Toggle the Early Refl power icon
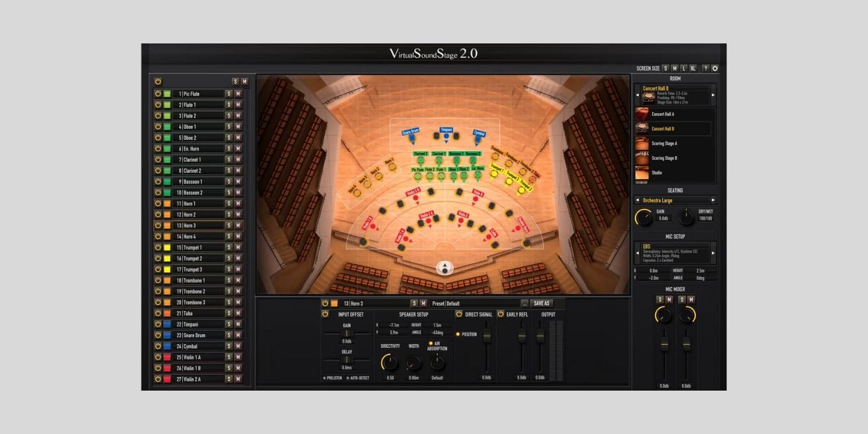The image size is (868, 434). coord(501,314)
